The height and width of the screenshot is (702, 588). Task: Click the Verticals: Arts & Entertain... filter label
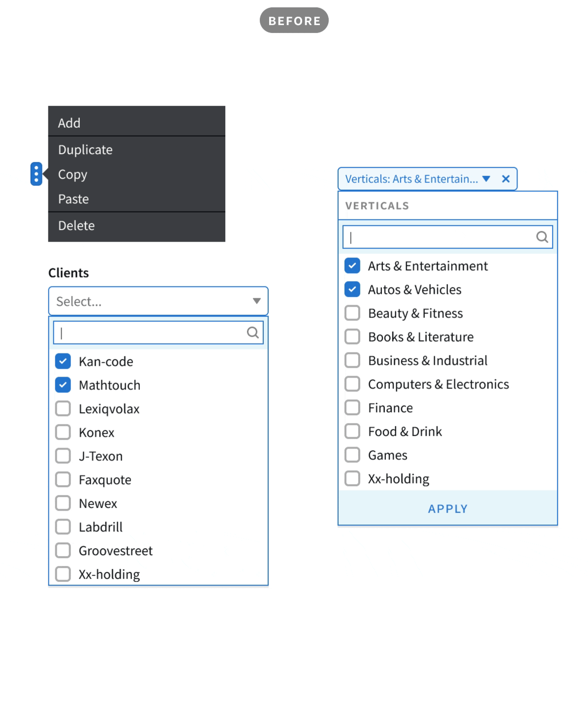(x=411, y=179)
